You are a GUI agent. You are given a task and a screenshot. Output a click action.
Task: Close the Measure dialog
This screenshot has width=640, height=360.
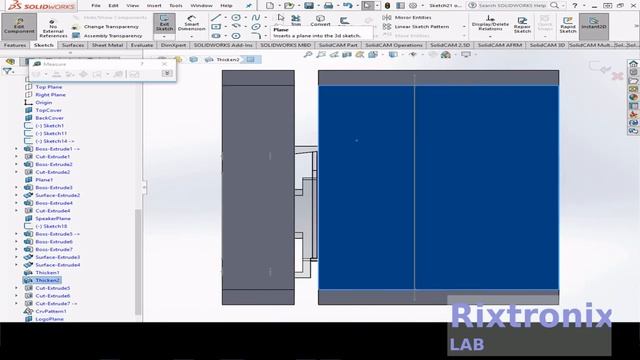click(x=164, y=64)
